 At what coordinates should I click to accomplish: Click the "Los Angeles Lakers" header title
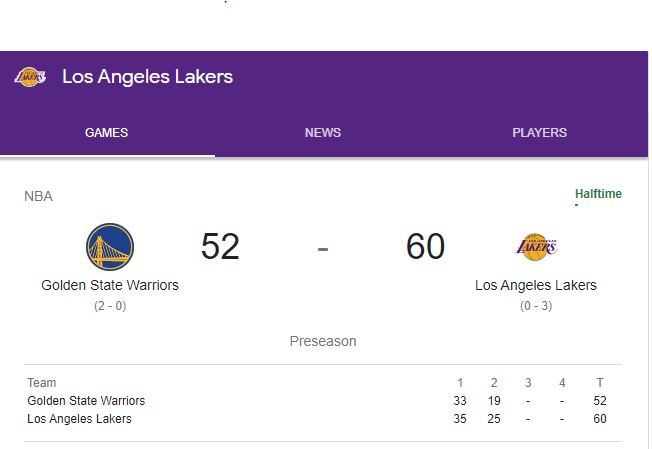pos(147,77)
